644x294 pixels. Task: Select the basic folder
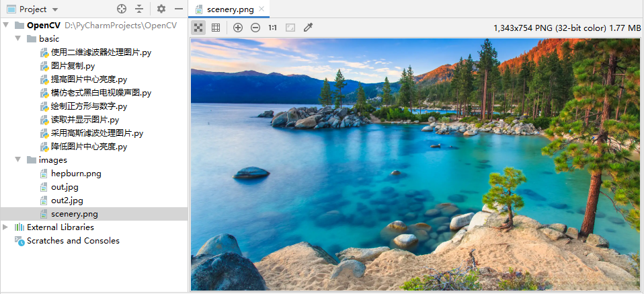pos(49,38)
